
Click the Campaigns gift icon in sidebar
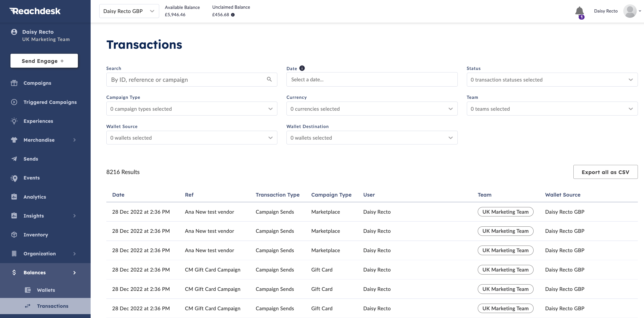(x=14, y=83)
